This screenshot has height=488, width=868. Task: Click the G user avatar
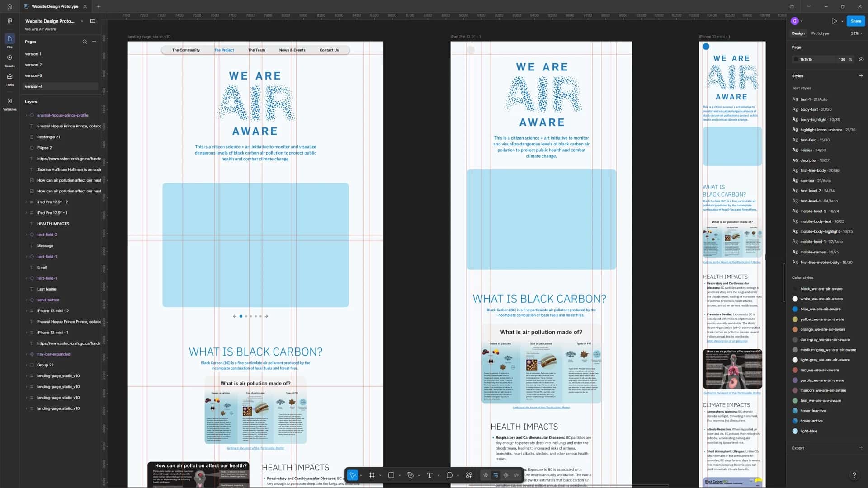point(795,21)
